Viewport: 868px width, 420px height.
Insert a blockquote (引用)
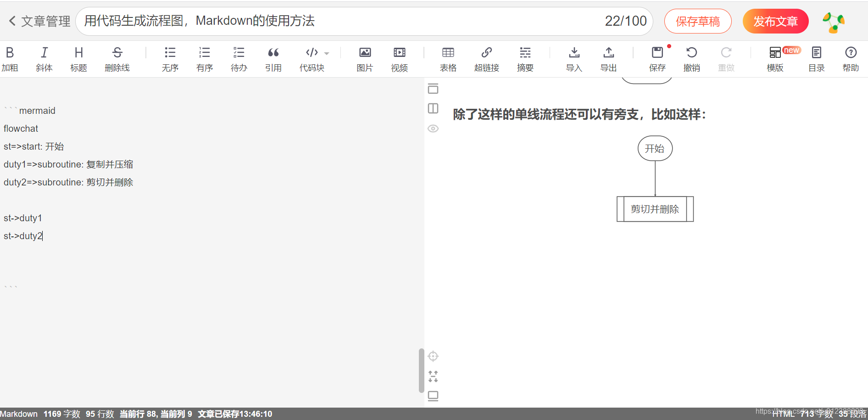[x=273, y=59]
